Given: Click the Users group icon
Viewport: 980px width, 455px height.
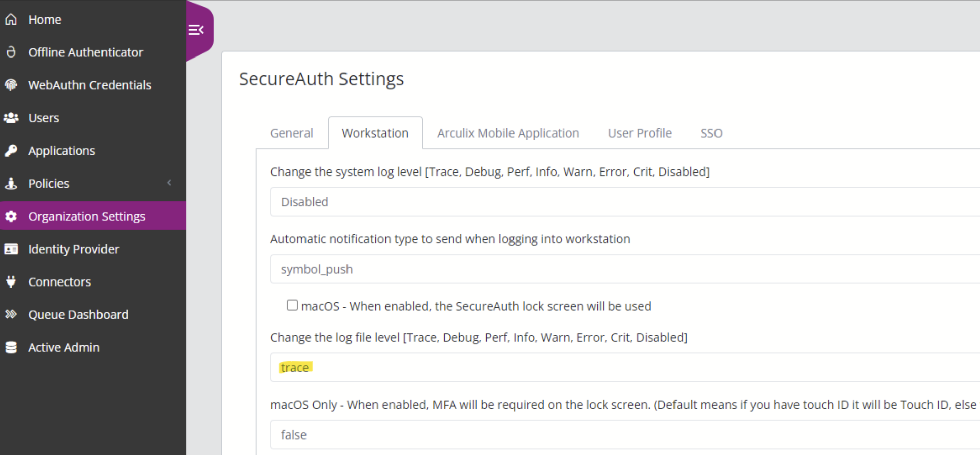Looking at the screenshot, I should pyautogui.click(x=11, y=118).
